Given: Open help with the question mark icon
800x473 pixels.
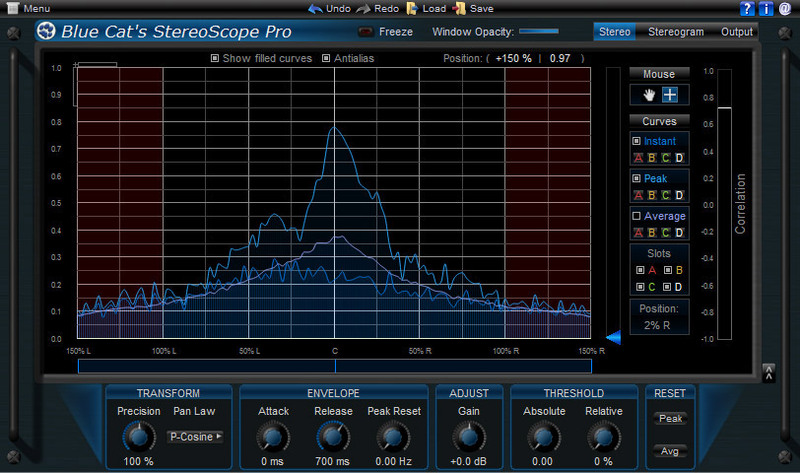Looking at the screenshot, I should (747, 9).
